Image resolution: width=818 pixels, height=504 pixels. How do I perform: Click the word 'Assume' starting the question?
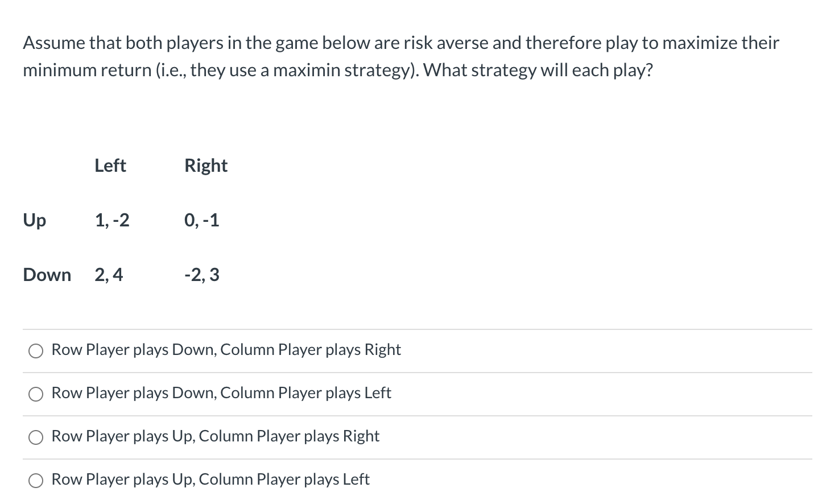54,43
